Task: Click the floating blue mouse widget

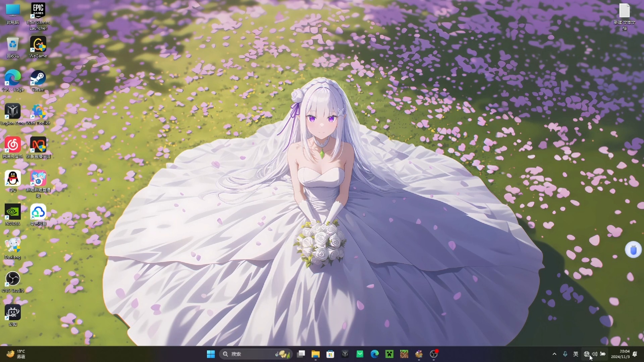Action: point(633,250)
